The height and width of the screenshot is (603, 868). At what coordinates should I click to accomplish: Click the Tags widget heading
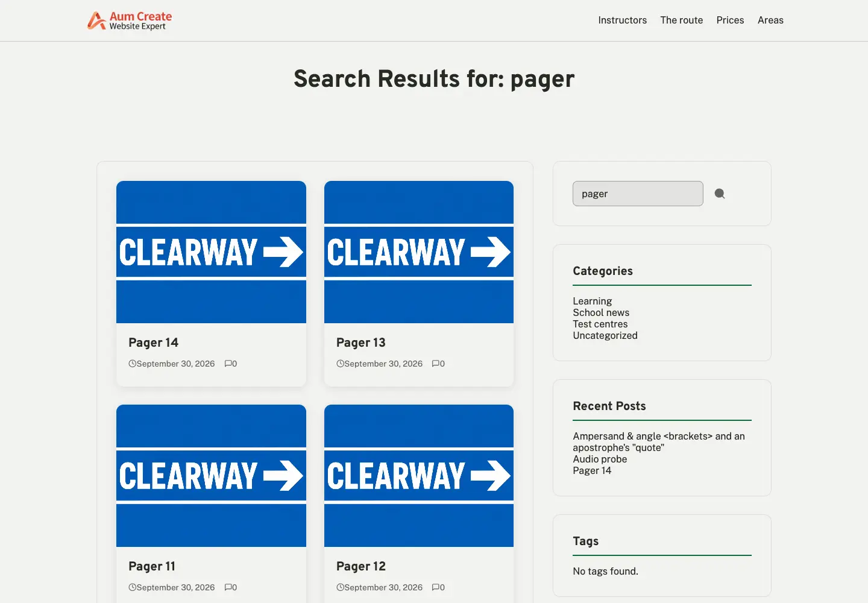tap(585, 541)
